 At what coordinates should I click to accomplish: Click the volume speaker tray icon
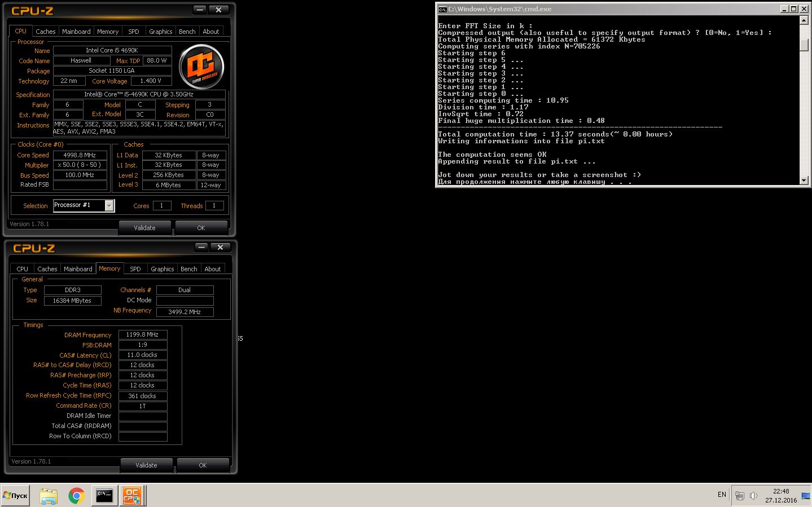click(753, 496)
